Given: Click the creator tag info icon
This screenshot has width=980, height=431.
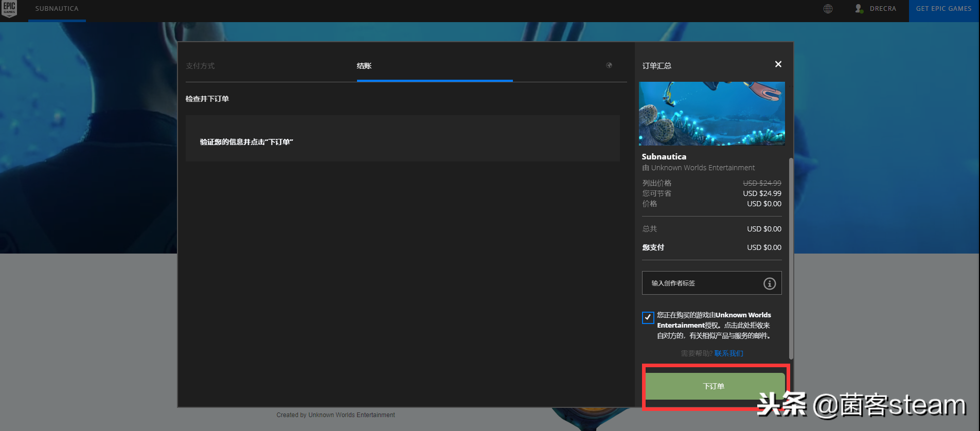Looking at the screenshot, I should coord(769,283).
